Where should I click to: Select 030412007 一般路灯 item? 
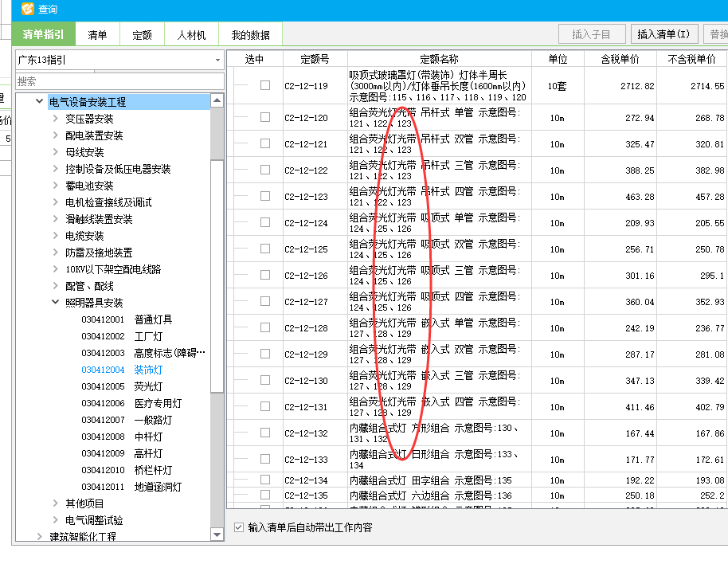tap(127, 420)
